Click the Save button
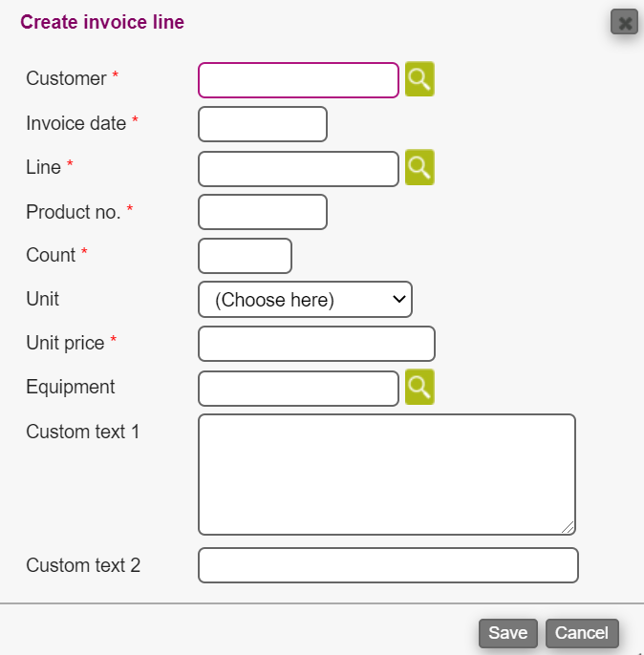The height and width of the screenshot is (655, 644). (x=507, y=633)
